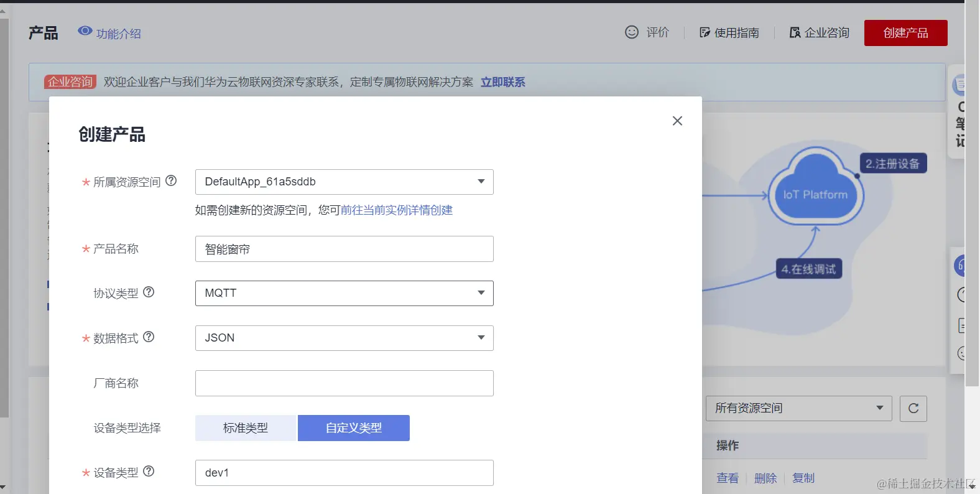
Task: Open the 所属资源空间 DefaultApp dropdown
Action: click(344, 182)
